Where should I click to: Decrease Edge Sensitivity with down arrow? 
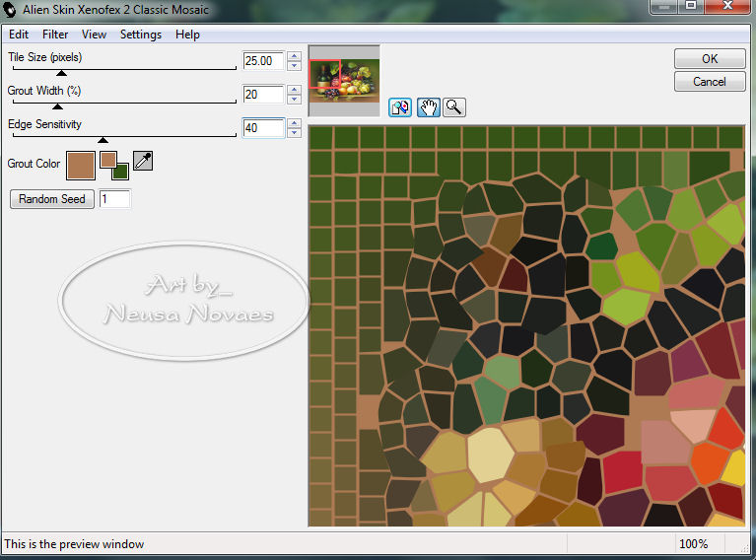(x=294, y=133)
